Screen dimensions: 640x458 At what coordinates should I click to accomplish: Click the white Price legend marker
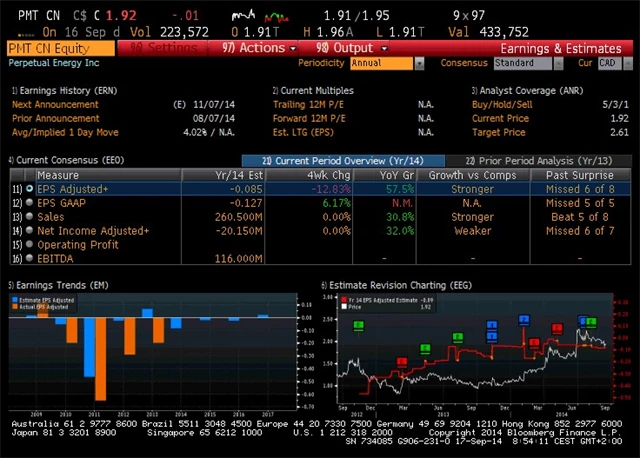click(344, 305)
